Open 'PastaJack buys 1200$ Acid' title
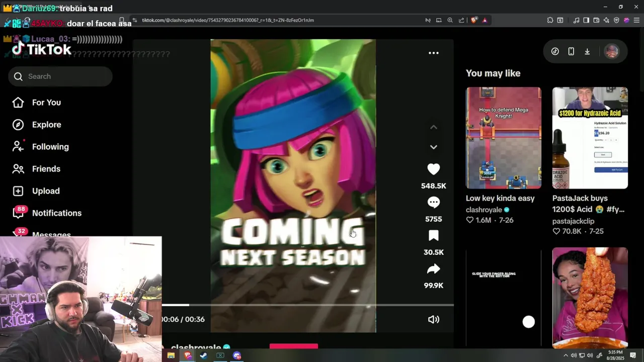The height and width of the screenshot is (362, 644). [588, 204]
